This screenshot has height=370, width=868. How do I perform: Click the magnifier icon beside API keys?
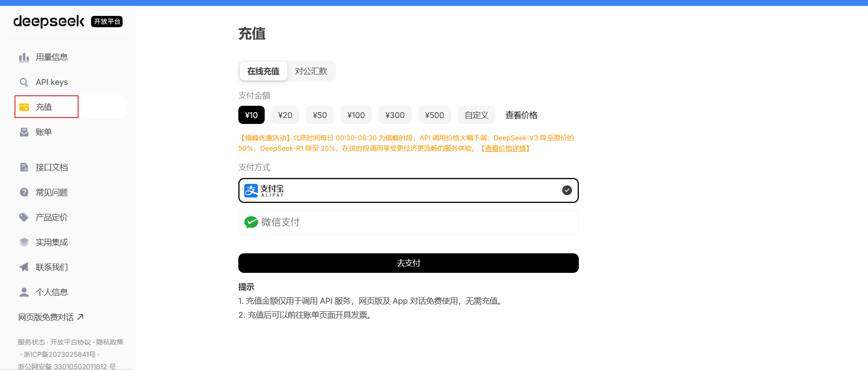pos(24,82)
